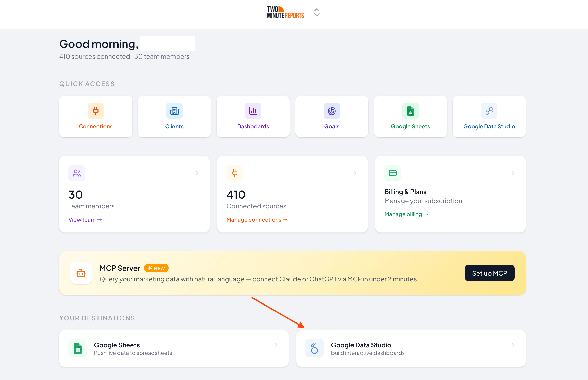The image size is (588, 380).
Task: Click the Connections plug icon in Quick Access
Action: coord(95,111)
